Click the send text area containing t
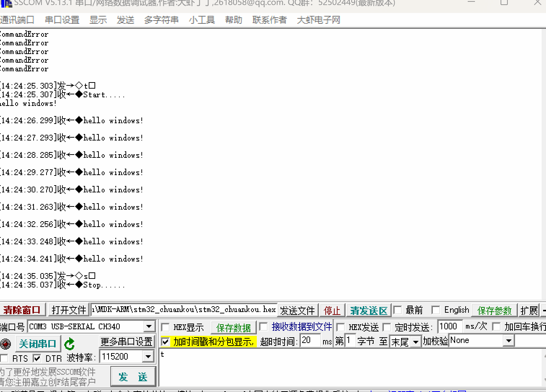 [350, 368]
